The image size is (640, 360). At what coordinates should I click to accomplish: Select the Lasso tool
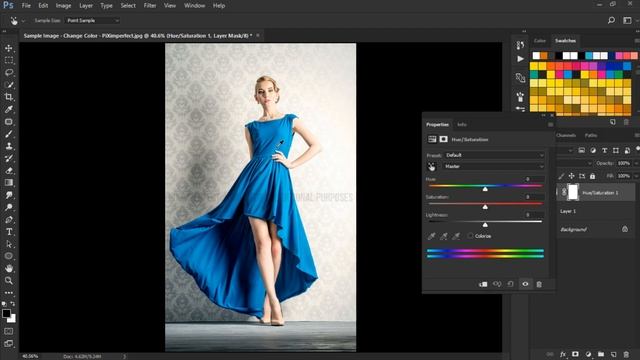pos(9,73)
